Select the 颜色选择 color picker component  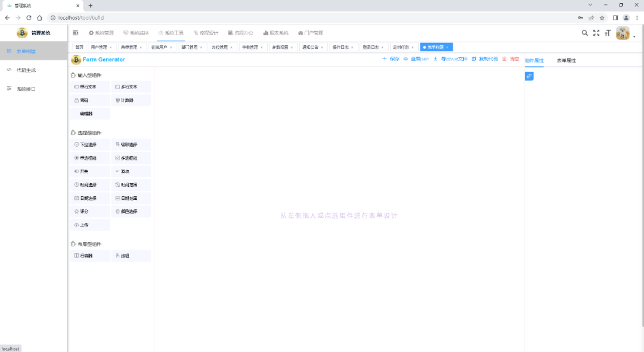point(131,211)
